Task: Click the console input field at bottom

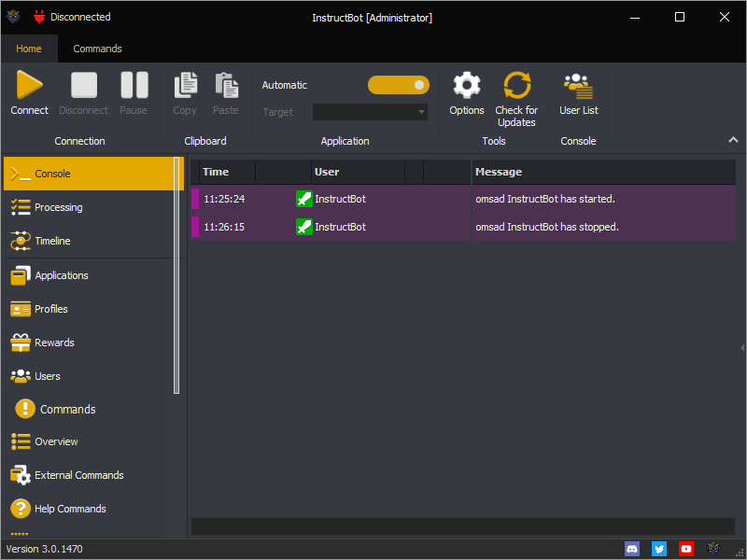Action: 462,526
